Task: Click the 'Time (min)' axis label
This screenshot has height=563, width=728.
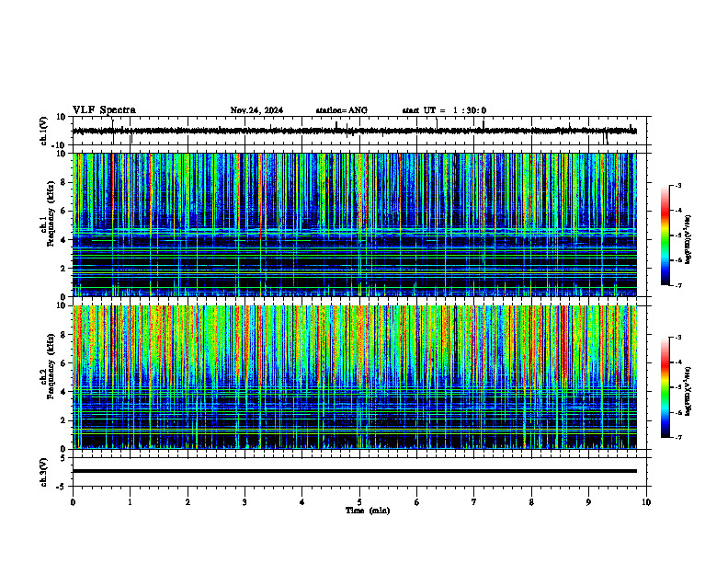Action: point(368,511)
